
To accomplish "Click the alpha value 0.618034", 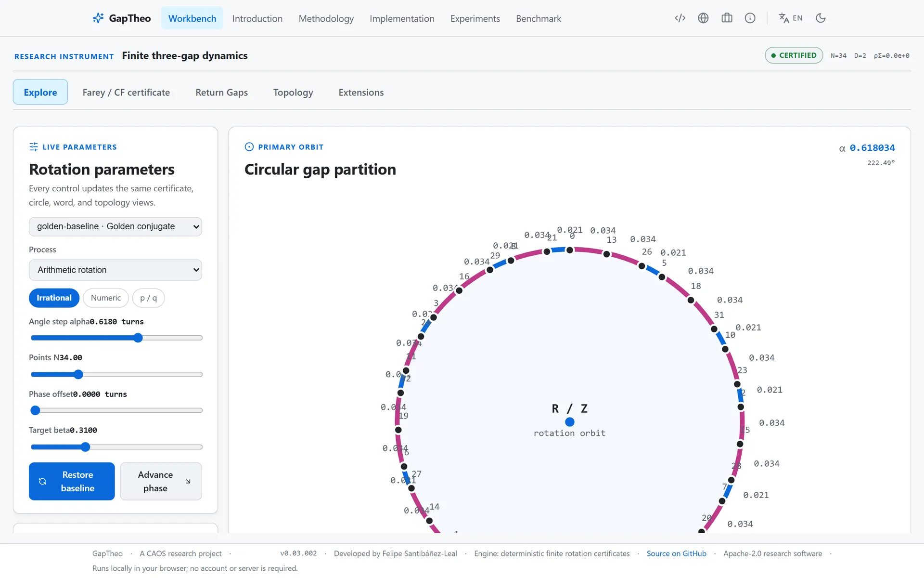I will click(872, 148).
